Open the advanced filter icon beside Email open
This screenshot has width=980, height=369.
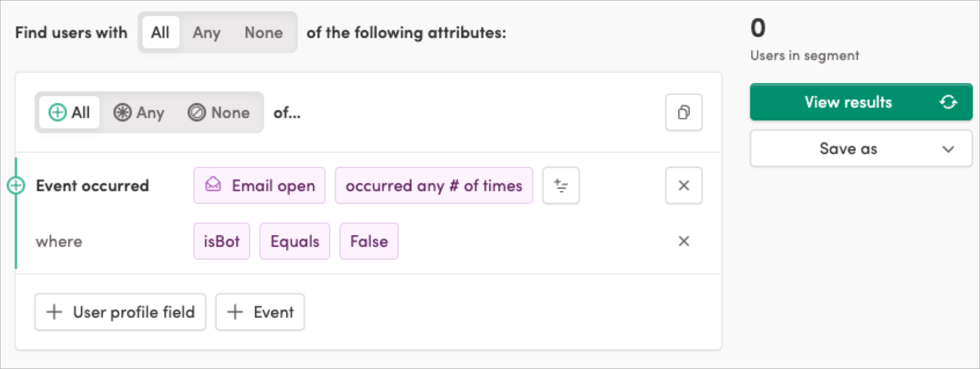point(560,186)
